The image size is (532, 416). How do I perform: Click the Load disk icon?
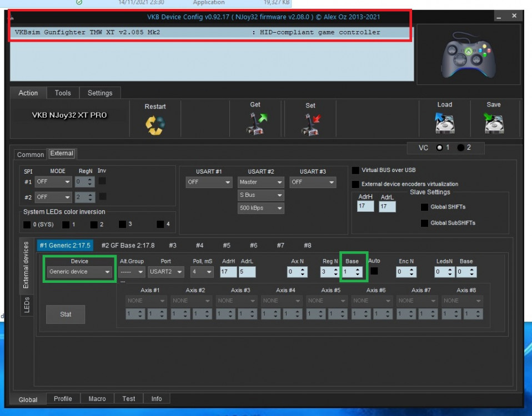[444, 124]
